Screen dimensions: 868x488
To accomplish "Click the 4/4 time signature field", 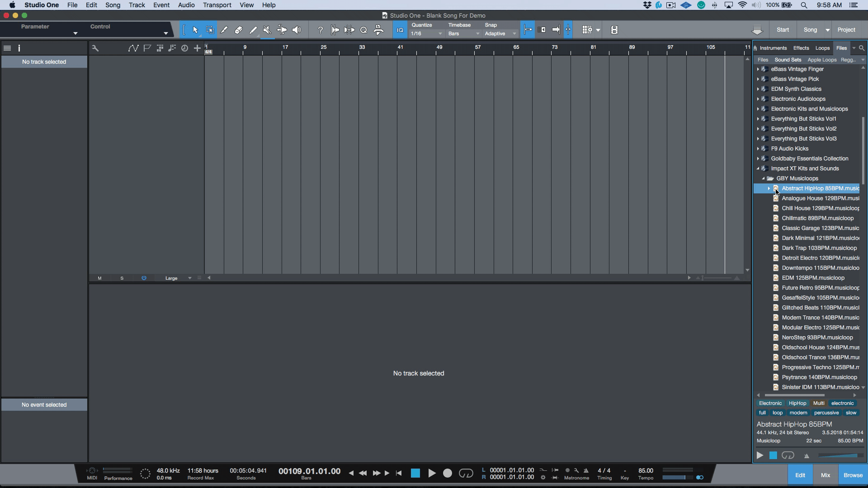I will (x=604, y=470).
